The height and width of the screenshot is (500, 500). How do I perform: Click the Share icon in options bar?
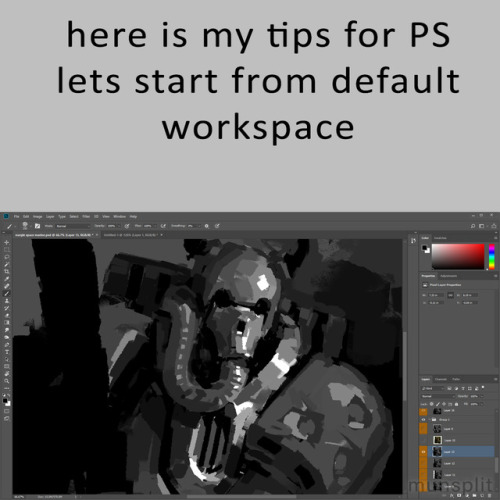pyautogui.click(x=494, y=226)
